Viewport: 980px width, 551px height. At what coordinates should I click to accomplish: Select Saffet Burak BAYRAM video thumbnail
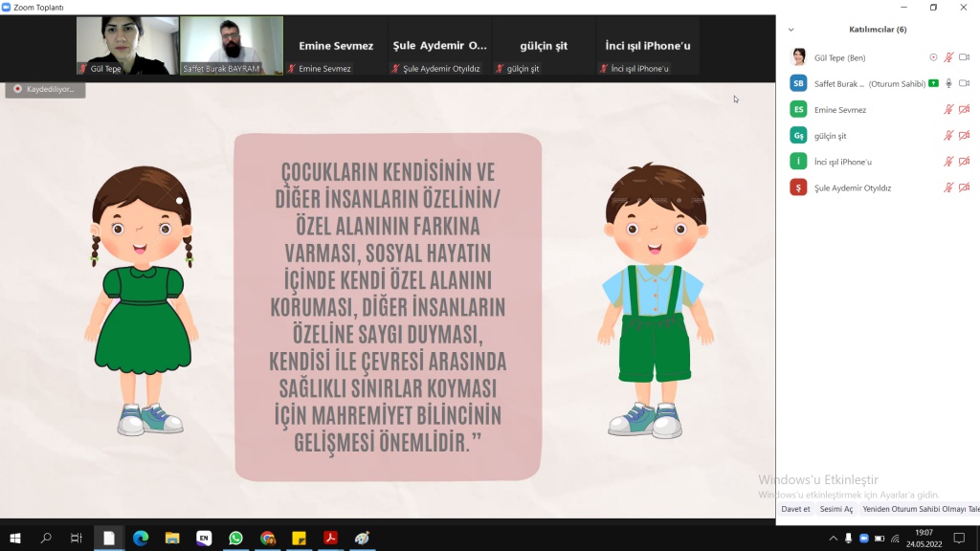click(232, 45)
